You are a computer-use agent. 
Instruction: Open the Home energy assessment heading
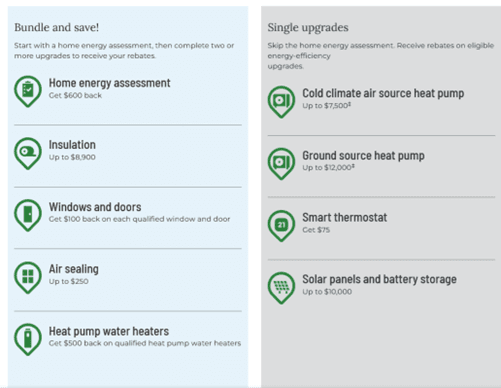tap(109, 83)
